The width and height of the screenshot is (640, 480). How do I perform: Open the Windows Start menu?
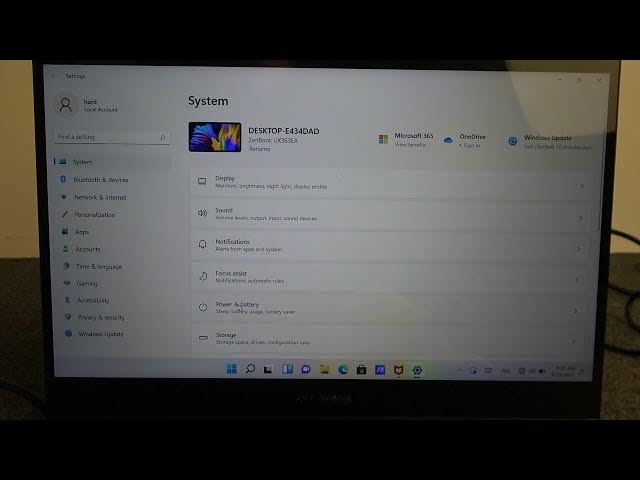231,369
